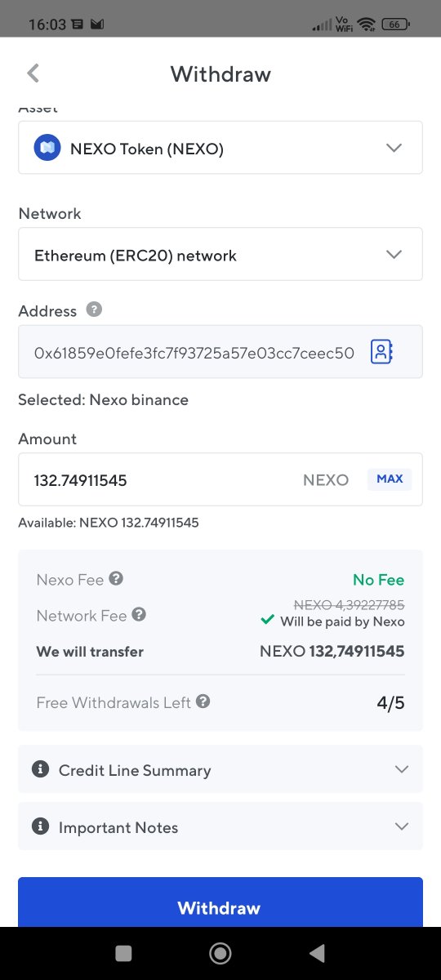
Task: Open help for Free Withdrawals Left
Action: (x=203, y=702)
